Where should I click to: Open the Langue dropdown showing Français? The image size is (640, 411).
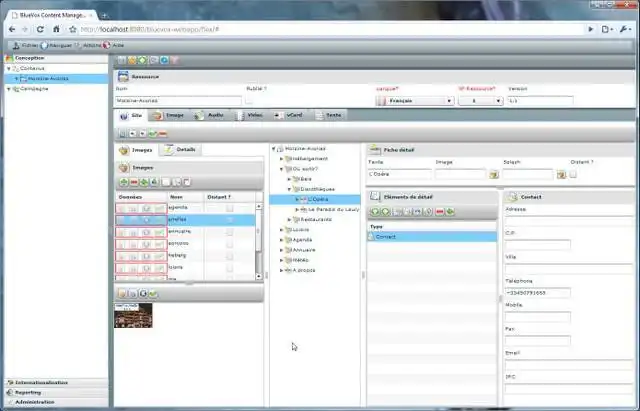415,101
